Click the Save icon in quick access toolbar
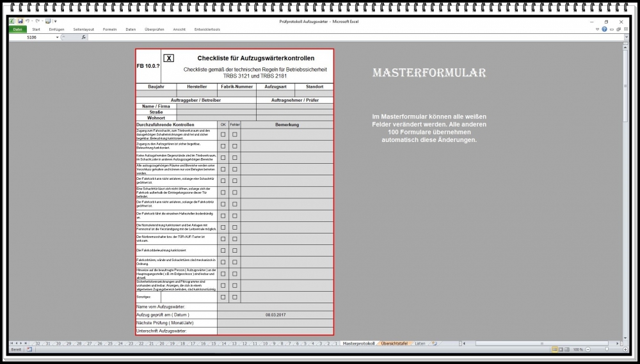This screenshot has width=640, height=364. click(x=20, y=21)
